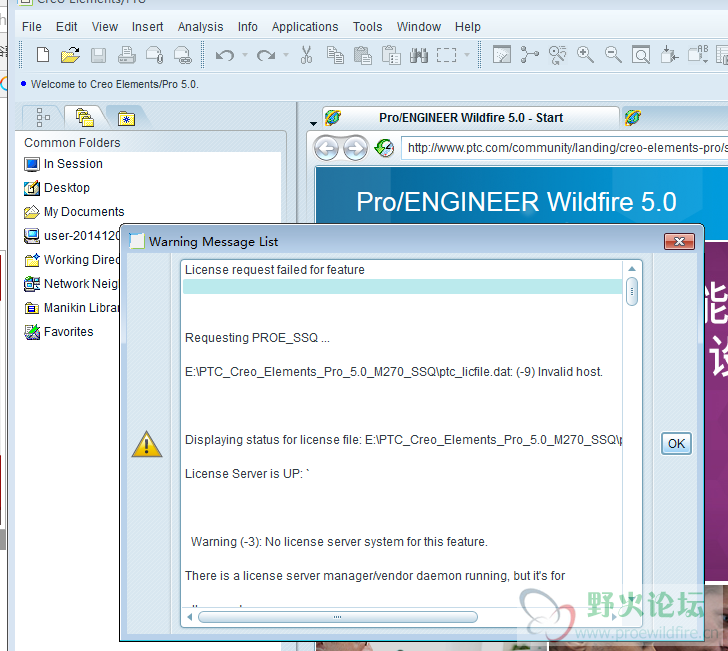Open the Tools menu
This screenshot has width=728, height=651.
(x=367, y=27)
